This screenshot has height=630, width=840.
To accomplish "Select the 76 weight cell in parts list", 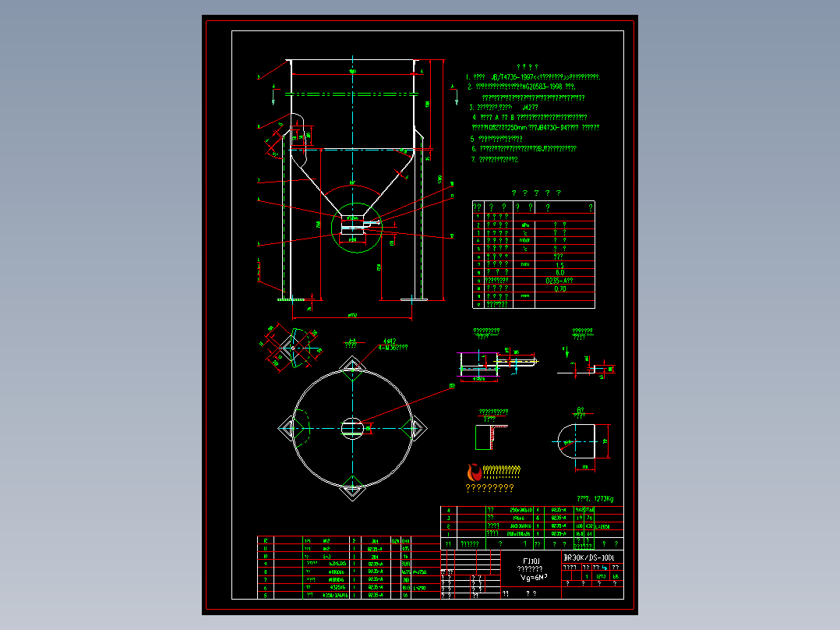I will [x=589, y=519].
